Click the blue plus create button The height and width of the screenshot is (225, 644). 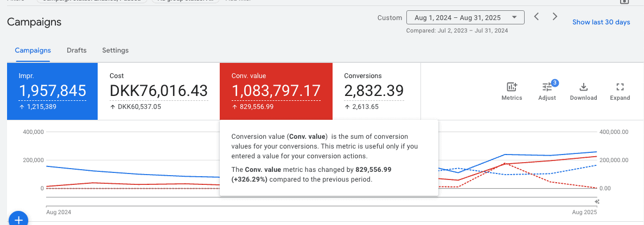point(18,218)
